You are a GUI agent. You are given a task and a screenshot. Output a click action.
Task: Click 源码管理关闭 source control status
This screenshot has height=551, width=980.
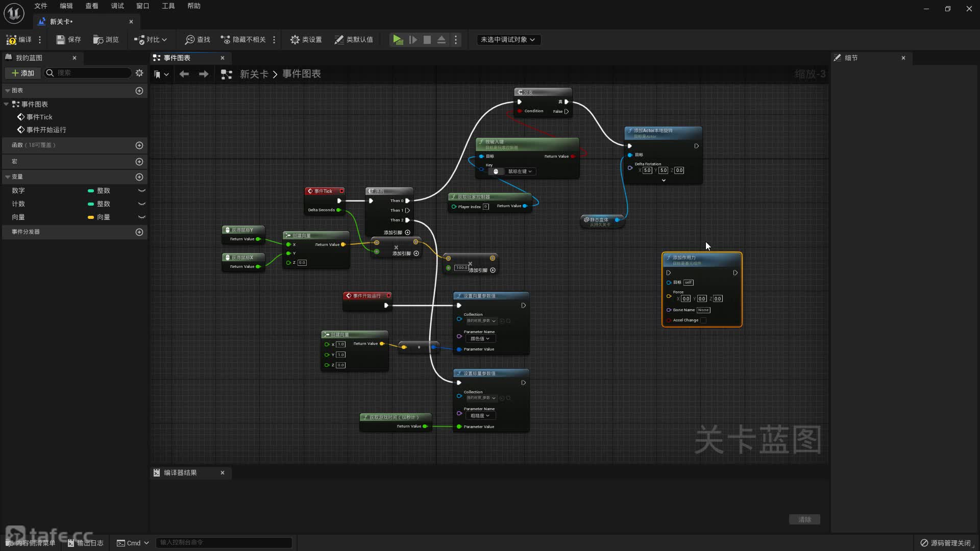945,543
